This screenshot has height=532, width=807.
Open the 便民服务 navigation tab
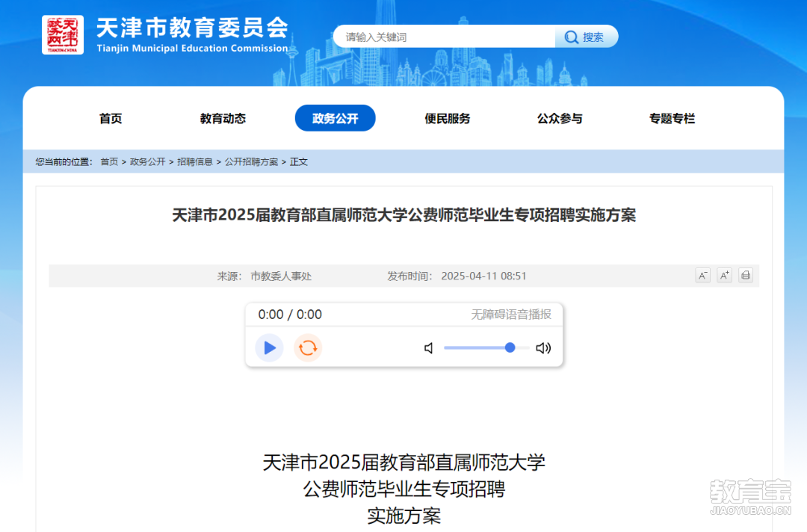[x=448, y=118]
